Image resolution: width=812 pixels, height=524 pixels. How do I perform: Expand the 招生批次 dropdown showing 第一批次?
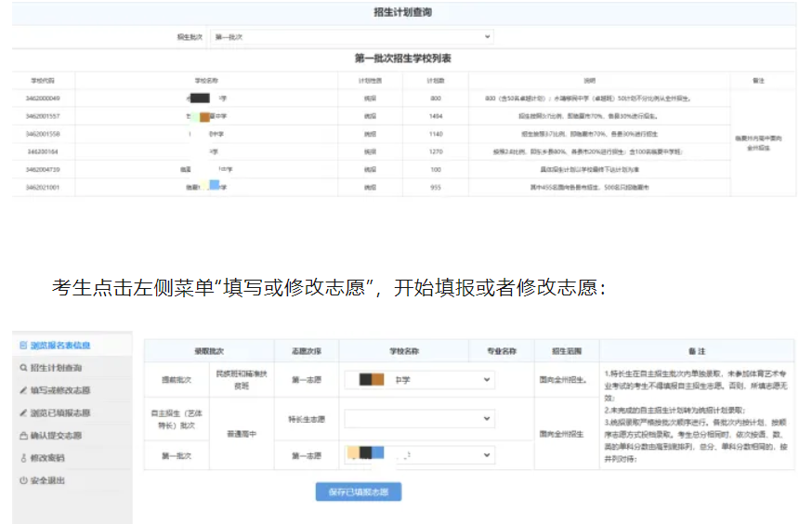[x=351, y=37]
